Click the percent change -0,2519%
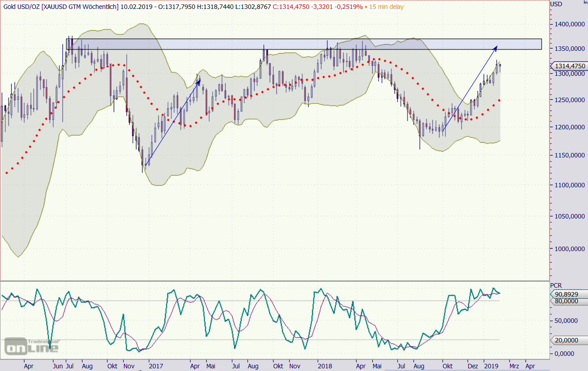Image resolution: width=588 pixels, height=371 pixels. coord(349,7)
